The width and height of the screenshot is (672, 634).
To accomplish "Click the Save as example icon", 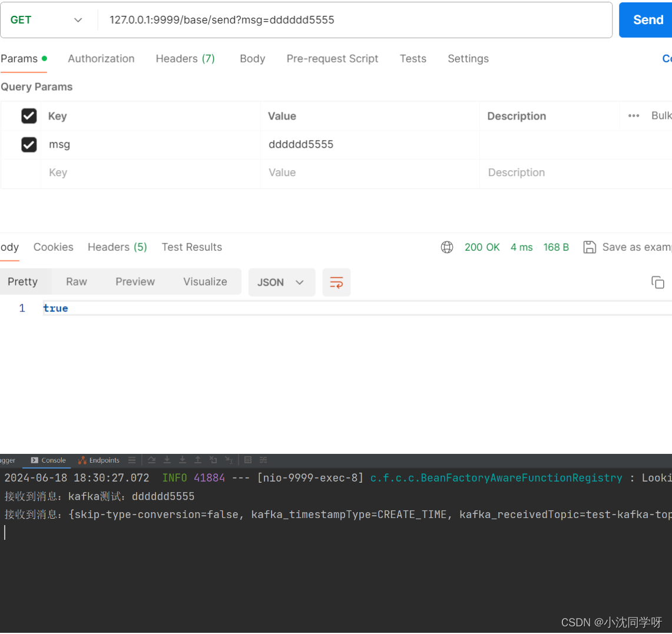I will pos(590,247).
